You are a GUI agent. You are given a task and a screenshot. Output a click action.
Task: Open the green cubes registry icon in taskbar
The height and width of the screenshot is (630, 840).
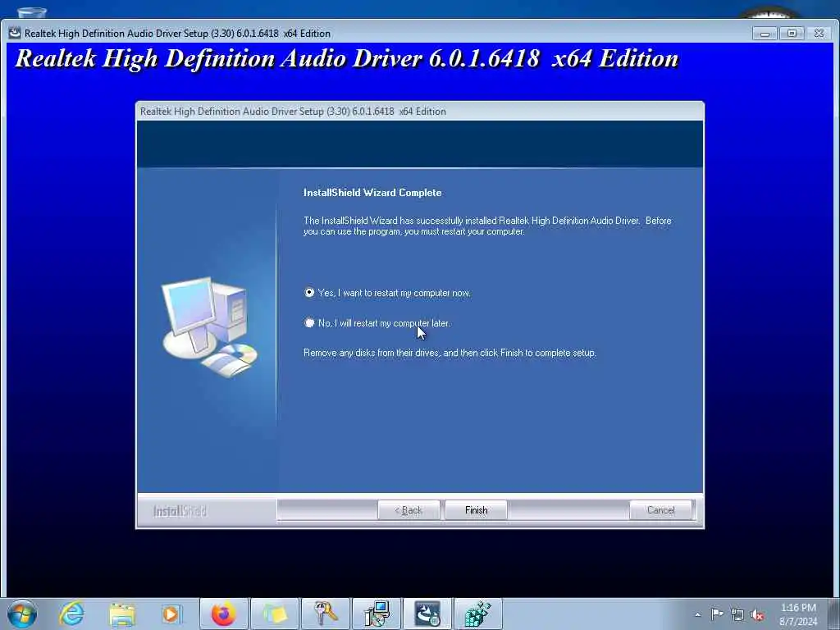click(x=478, y=614)
